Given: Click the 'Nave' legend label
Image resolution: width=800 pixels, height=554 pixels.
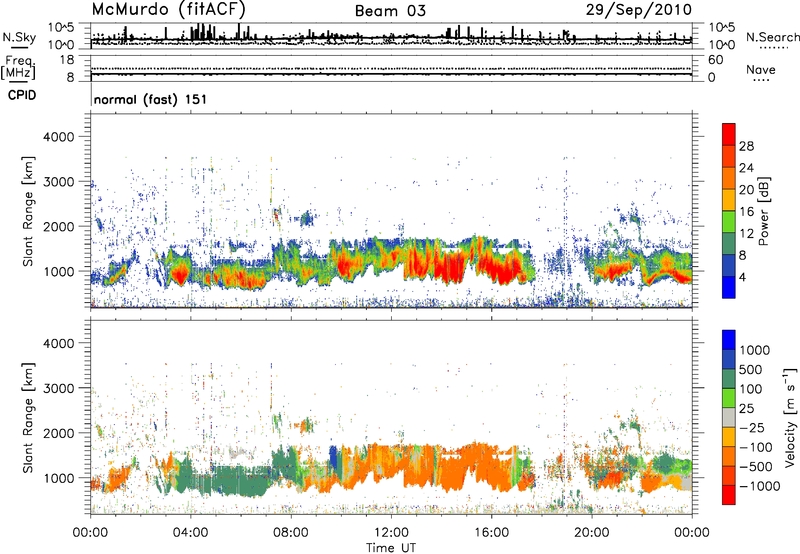Looking at the screenshot, I should pyautogui.click(x=761, y=69).
